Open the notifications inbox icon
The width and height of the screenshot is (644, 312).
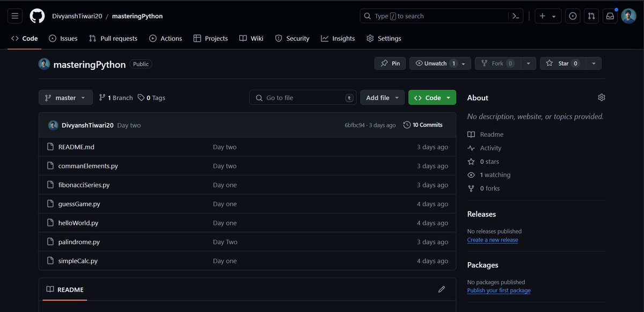click(610, 16)
